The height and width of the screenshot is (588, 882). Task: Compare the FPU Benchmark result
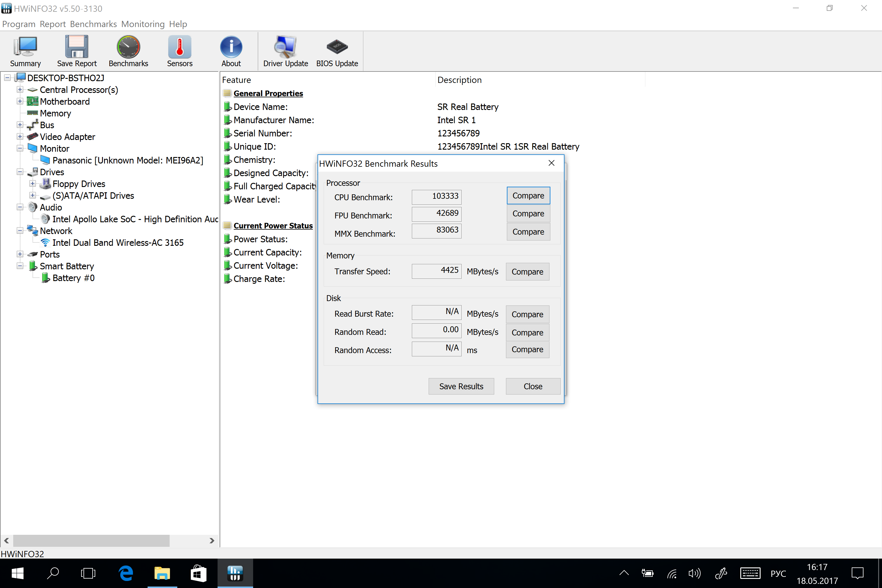pos(528,213)
